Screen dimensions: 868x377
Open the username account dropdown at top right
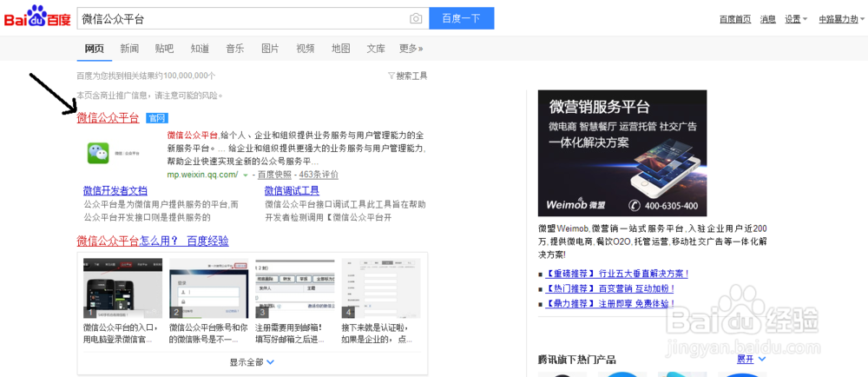coord(841,19)
